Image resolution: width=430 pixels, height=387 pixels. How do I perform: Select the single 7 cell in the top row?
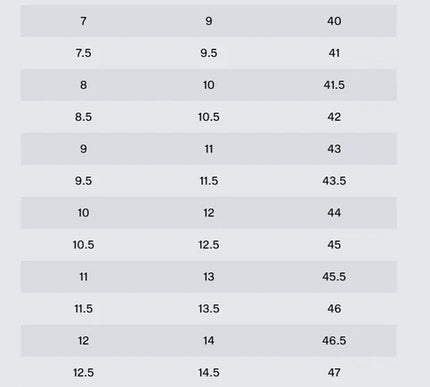coord(83,21)
